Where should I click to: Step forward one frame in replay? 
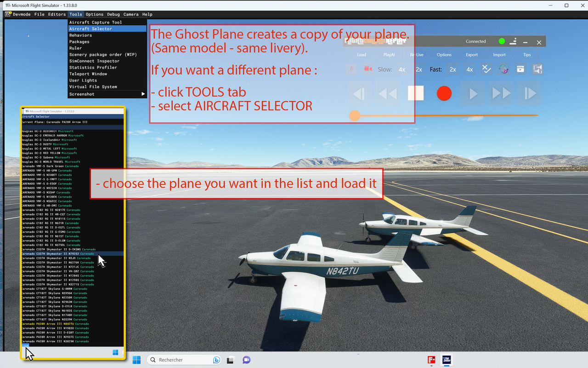530,93
